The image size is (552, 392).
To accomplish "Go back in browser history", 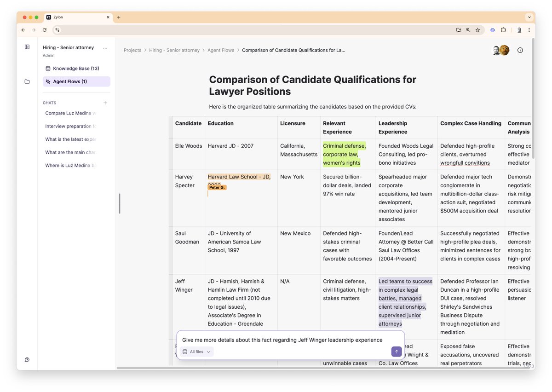I will (x=23, y=30).
